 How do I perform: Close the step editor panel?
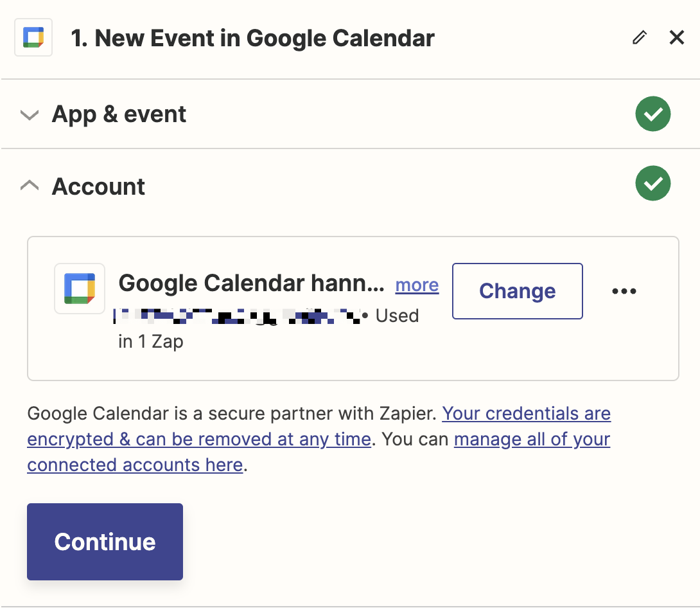[x=677, y=38]
